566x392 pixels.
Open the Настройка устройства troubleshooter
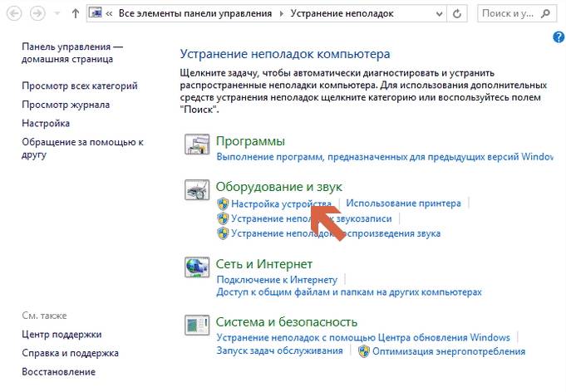tap(281, 203)
